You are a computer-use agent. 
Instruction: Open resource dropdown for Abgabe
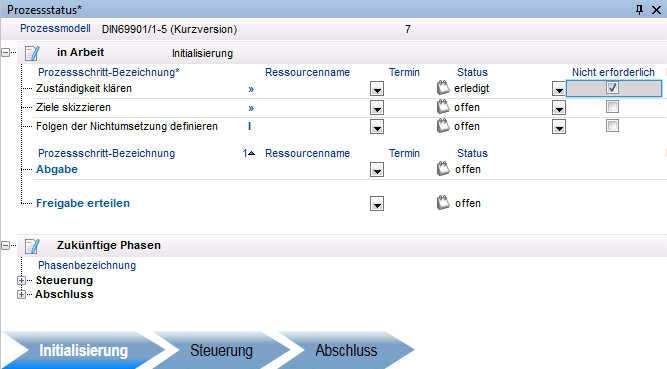pos(377,170)
